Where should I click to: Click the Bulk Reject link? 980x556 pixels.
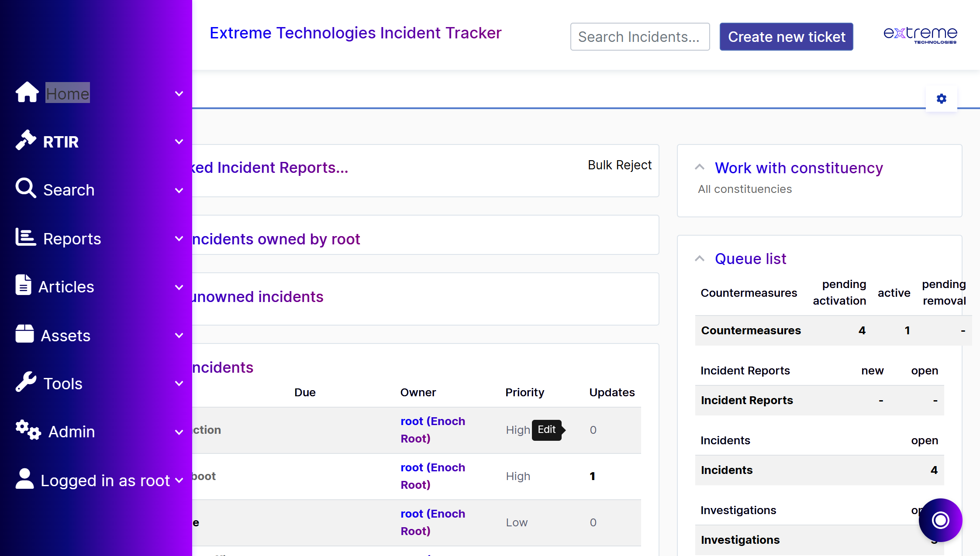click(619, 165)
